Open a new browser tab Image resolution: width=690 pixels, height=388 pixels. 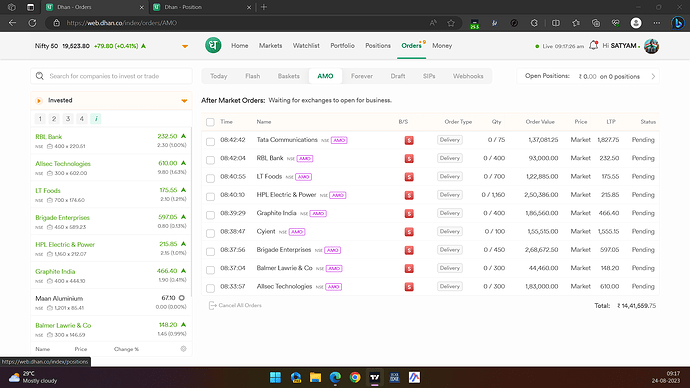pyautogui.click(x=264, y=7)
